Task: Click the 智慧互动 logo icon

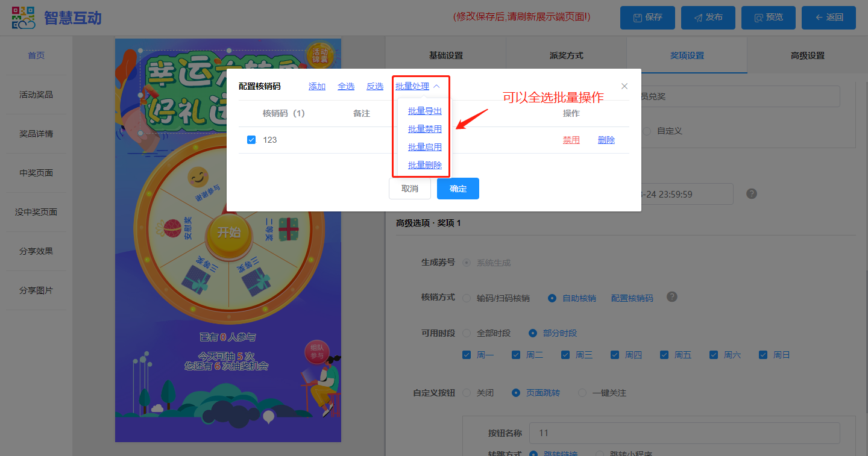Action: [24, 17]
